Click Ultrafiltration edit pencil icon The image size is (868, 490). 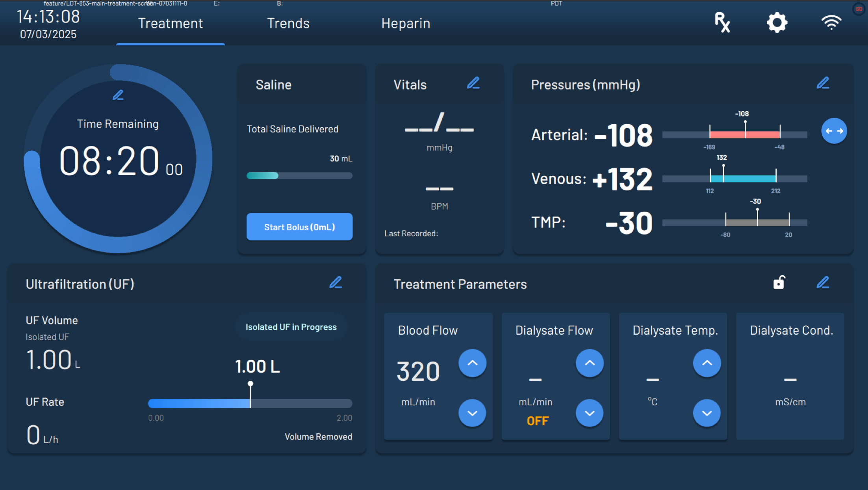pyautogui.click(x=336, y=283)
